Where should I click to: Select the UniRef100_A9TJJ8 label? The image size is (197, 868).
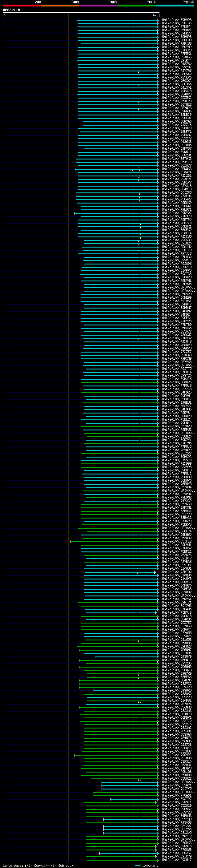[177, 254]
